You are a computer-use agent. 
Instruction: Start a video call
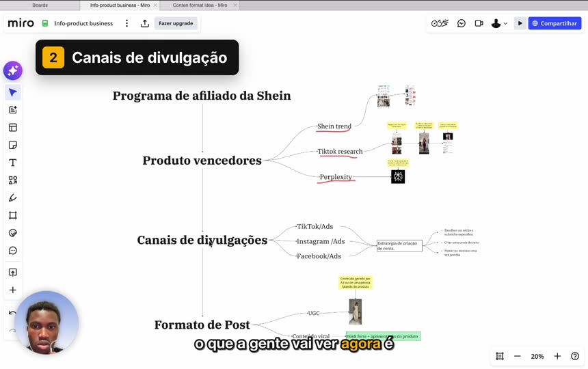479,23
